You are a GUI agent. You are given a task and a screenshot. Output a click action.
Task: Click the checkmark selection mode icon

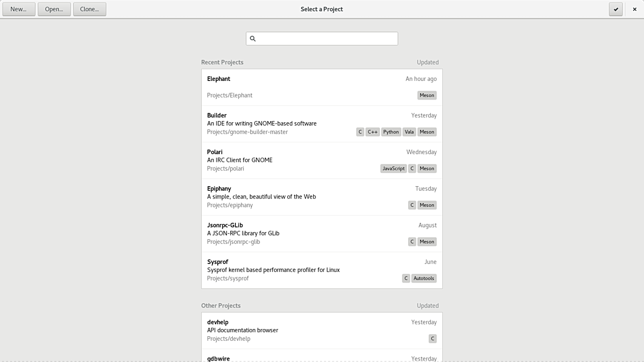pyautogui.click(x=616, y=9)
